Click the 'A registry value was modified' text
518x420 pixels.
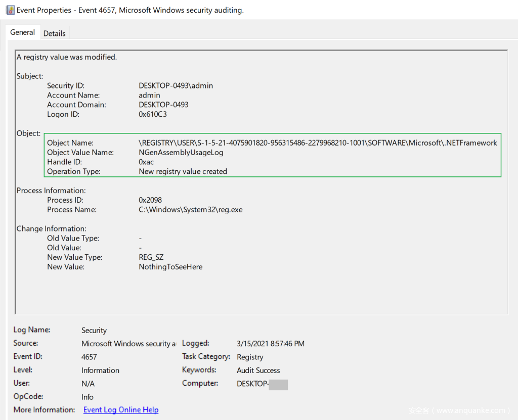[67, 57]
